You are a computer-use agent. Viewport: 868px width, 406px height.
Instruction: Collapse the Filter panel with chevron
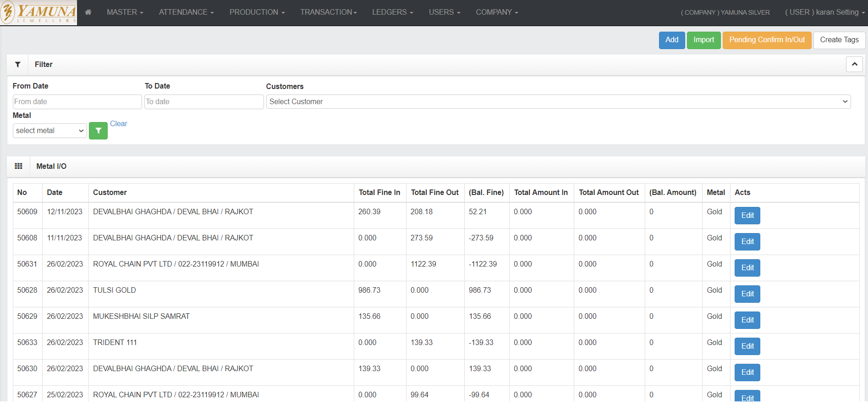click(x=854, y=65)
